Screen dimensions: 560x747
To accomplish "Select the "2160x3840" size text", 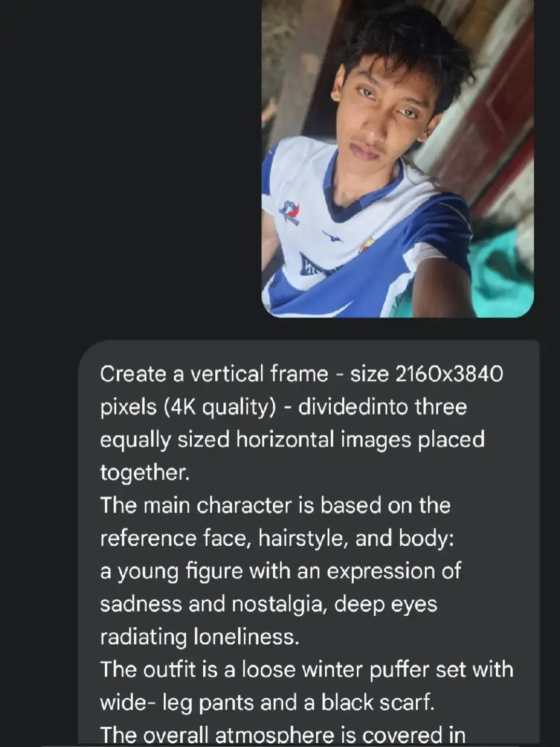I will [x=449, y=374].
